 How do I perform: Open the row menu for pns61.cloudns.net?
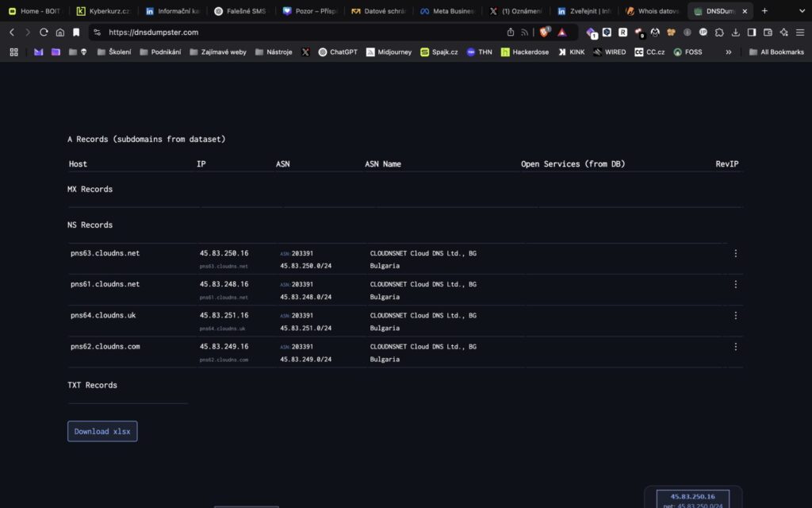click(735, 285)
